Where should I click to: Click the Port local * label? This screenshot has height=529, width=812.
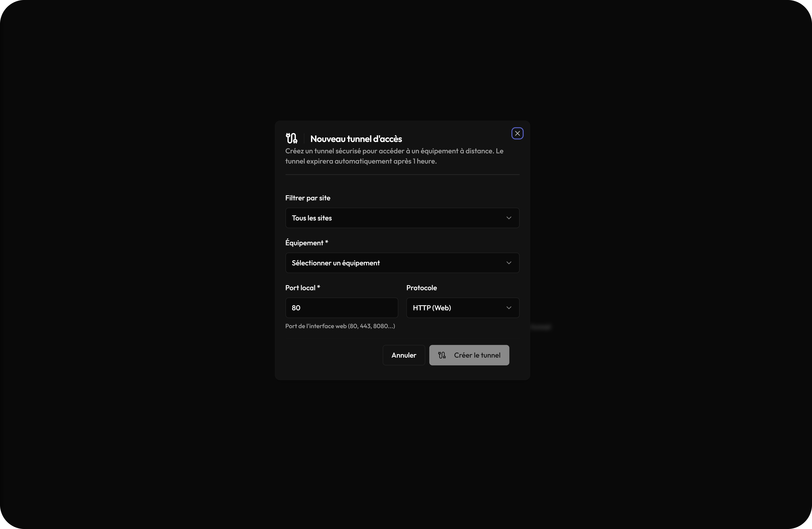pos(302,288)
